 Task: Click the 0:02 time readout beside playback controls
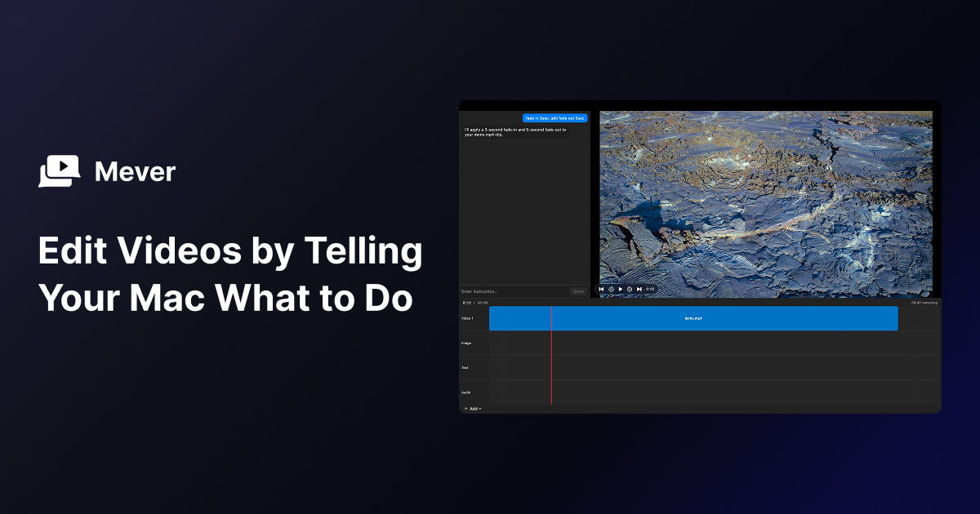pos(650,289)
